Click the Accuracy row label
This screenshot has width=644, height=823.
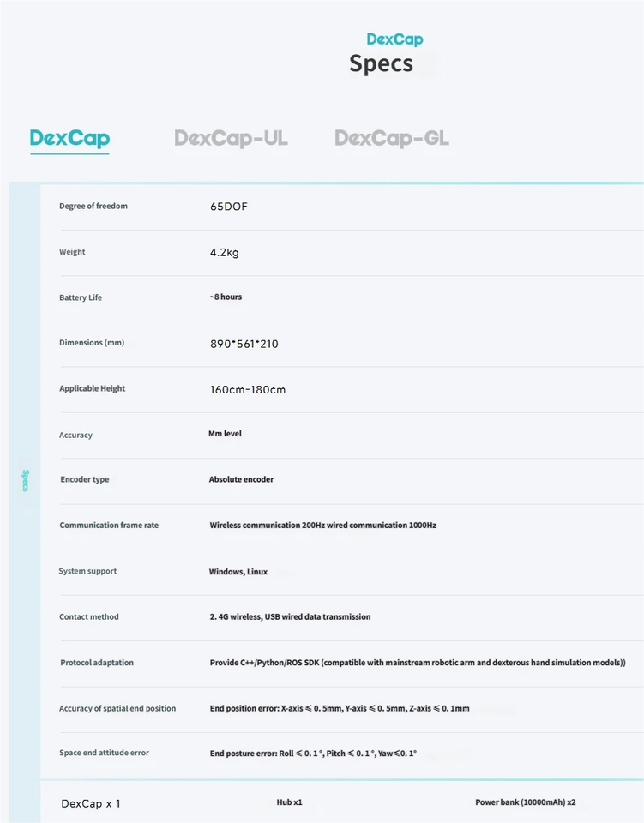coord(75,435)
